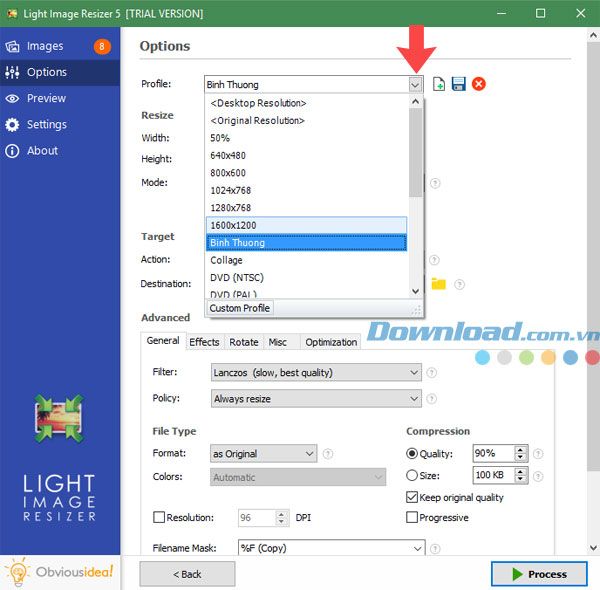Viewport: 600px width, 590px height.
Task: Open the Filename Mask dropdown
Action: tap(331, 548)
